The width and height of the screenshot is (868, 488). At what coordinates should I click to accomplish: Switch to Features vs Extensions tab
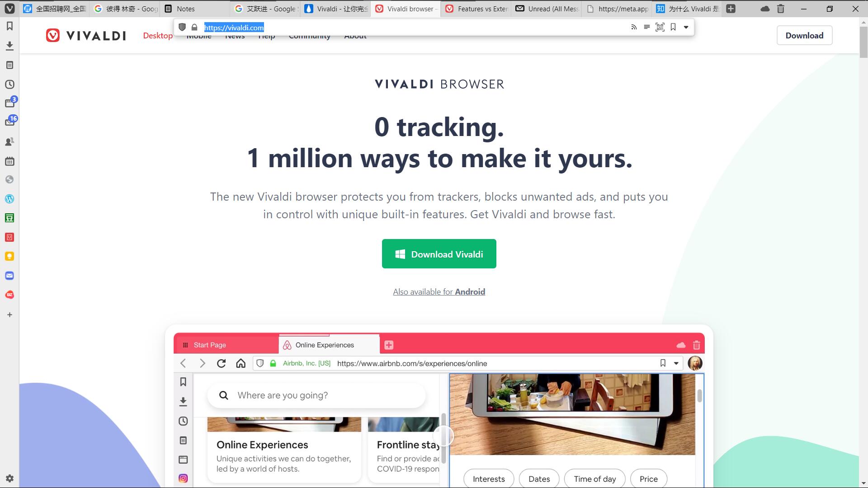pyautogui.click(x=477, y=9)
